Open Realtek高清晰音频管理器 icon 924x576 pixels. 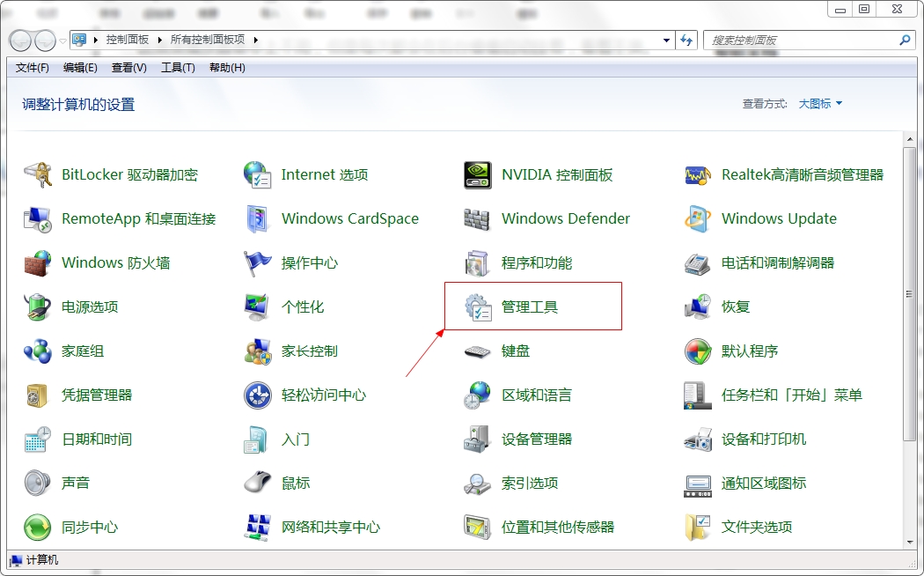(x=698, y=174)
